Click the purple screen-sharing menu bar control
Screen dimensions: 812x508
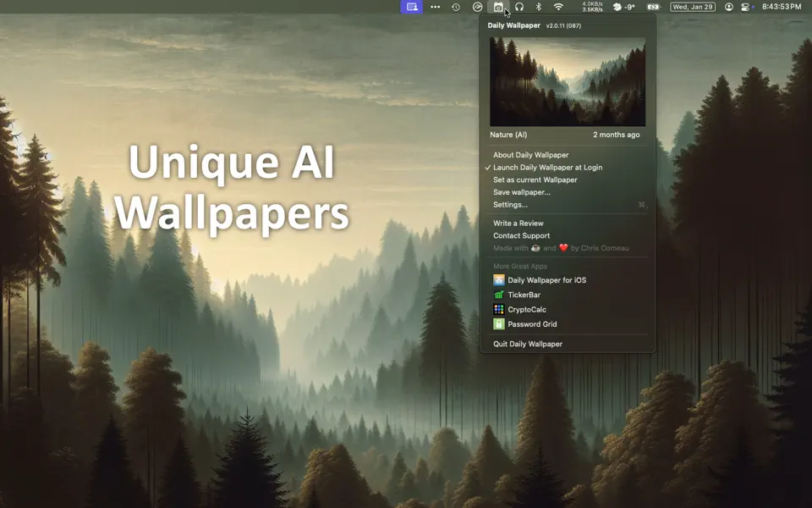pyautogui.click(x=412, y=7)
